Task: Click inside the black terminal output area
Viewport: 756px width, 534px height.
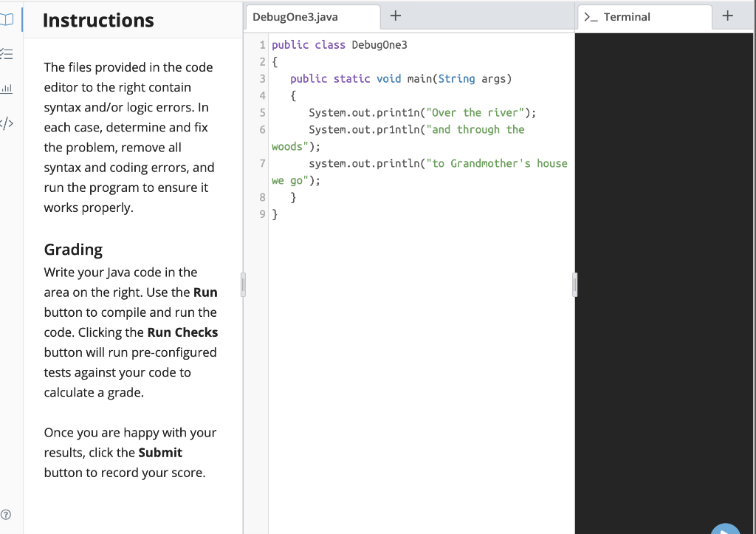Action: tap(664, 295)
